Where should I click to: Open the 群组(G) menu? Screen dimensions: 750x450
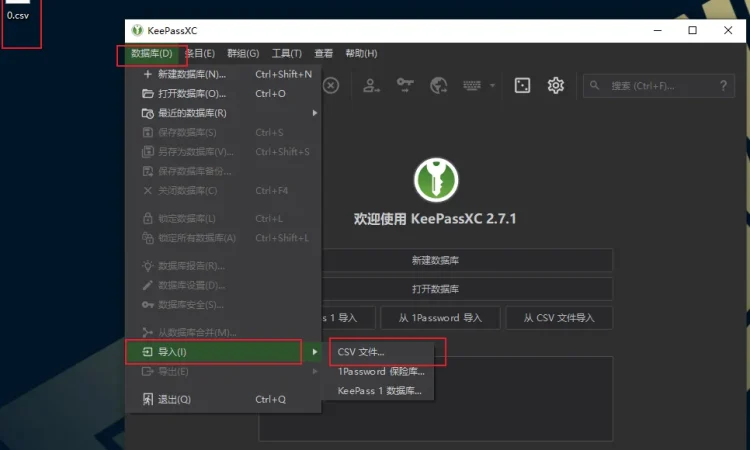pyautogui.click(x=243, y=54)
